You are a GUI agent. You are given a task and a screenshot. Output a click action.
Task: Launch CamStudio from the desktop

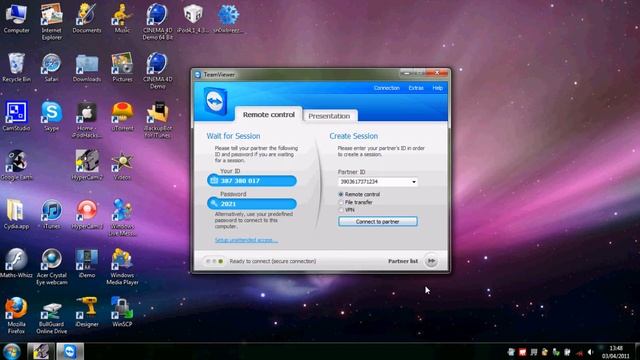click(16, 116)
